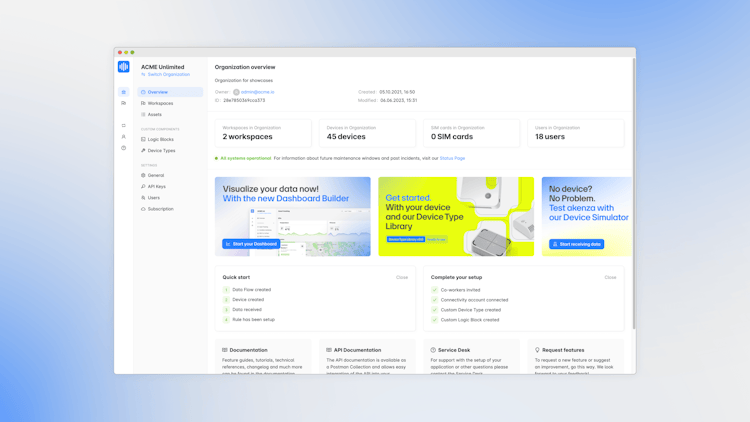Screen dimensions: 750x422
Task: Click step 1 Data Flow created
Action: (x=247, y=290)
